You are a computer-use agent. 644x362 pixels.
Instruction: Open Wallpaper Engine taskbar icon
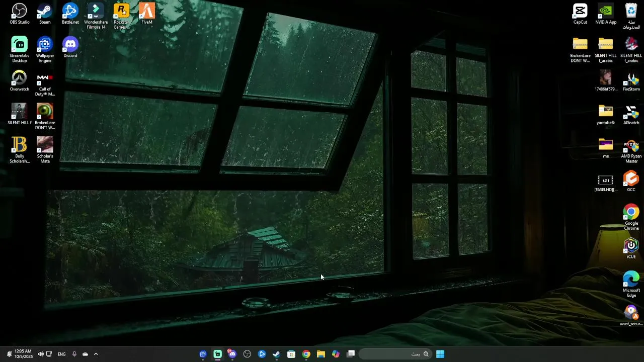[203, 354]
